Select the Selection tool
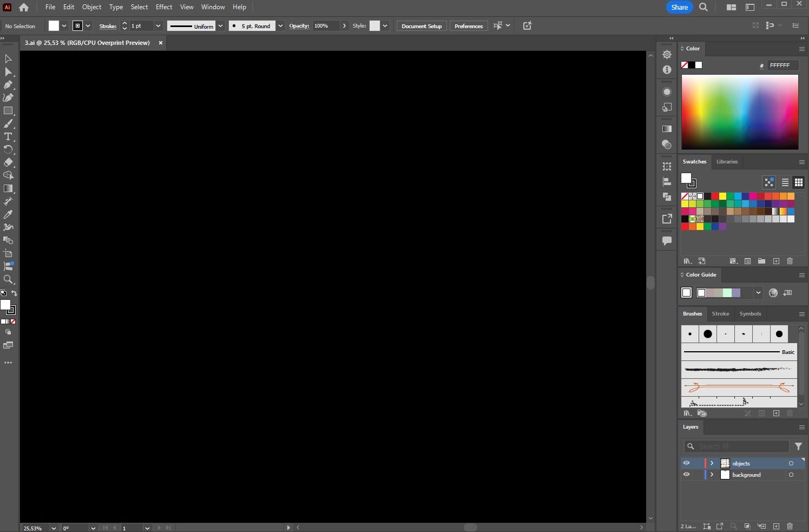 pyautogui.click(x=8, y=58)
